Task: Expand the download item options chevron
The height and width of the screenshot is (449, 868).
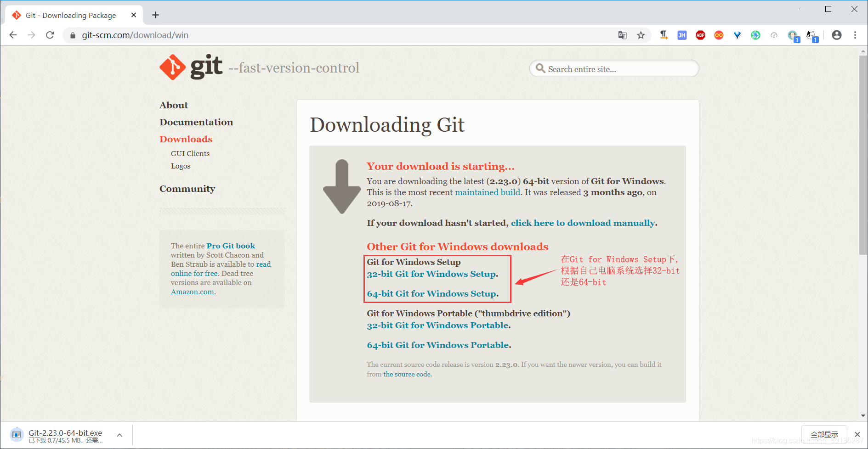Action: (x=119, y=435)
